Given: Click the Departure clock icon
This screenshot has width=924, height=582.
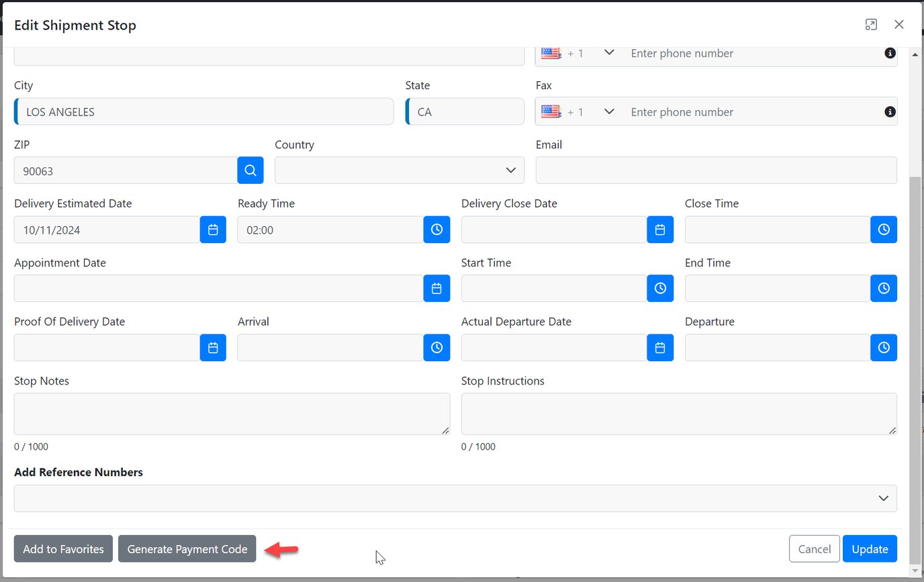Looking at the screenshot, I should 884,348.
